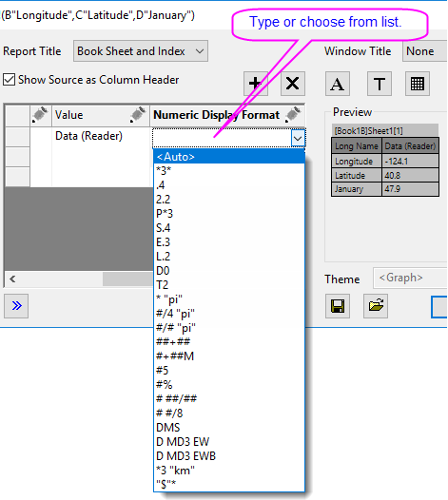
Task: Click the -124.1 preview value
Action: pos(410,162)
